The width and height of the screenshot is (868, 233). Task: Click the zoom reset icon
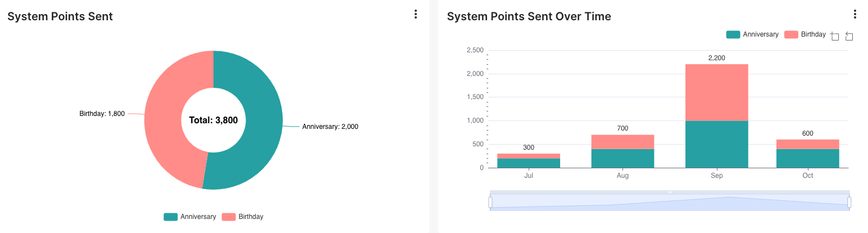[849, 36]
